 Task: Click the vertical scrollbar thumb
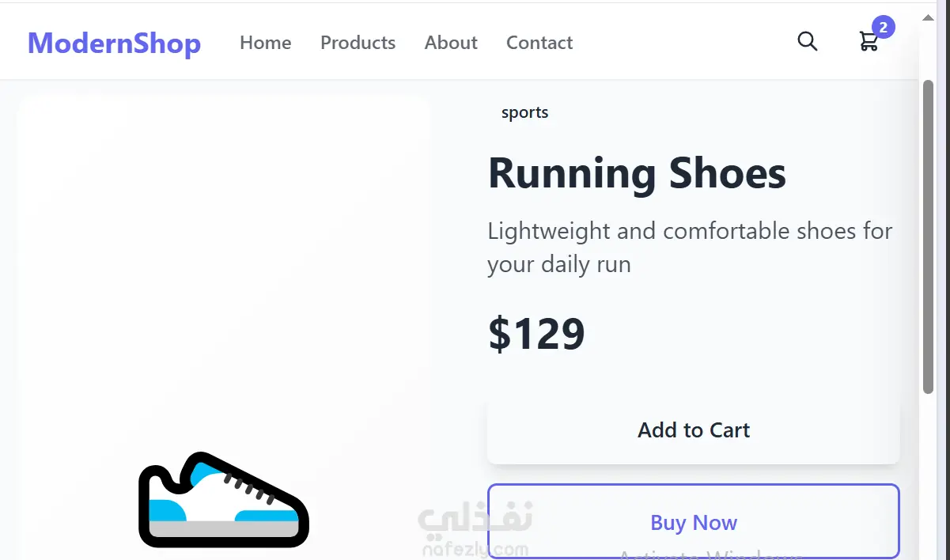pyautogui.click(x=929, y=236)
